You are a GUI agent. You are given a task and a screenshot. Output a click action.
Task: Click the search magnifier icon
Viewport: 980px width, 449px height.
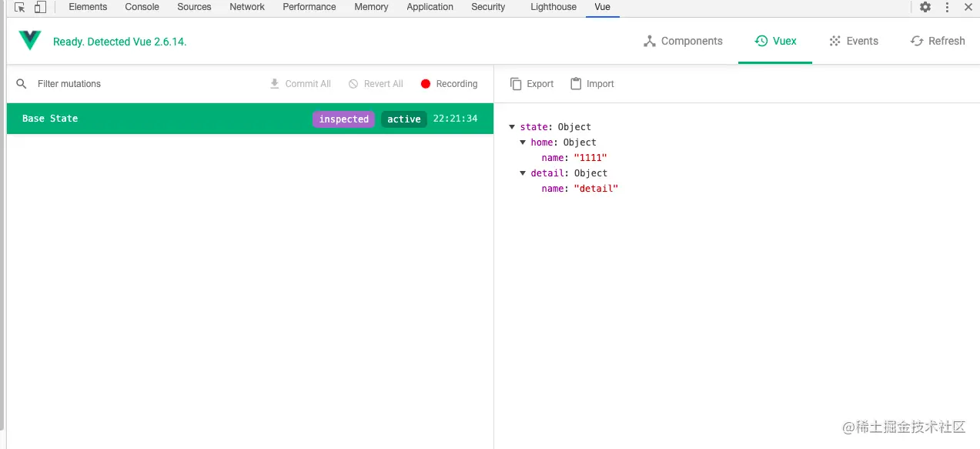(22, 84)
